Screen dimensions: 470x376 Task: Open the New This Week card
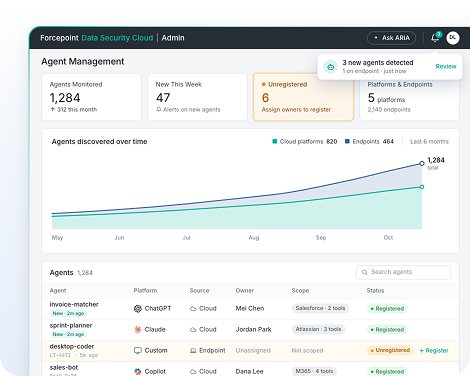coord(197,97)
